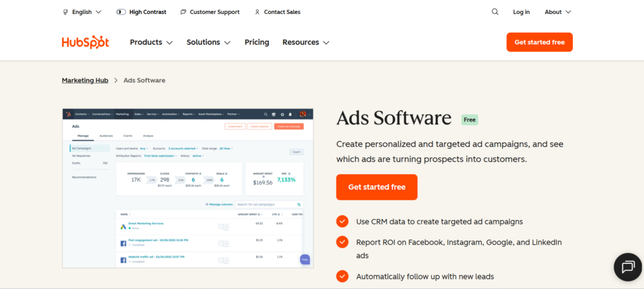
Task: Open Customer Support
Action: point(210,12)
